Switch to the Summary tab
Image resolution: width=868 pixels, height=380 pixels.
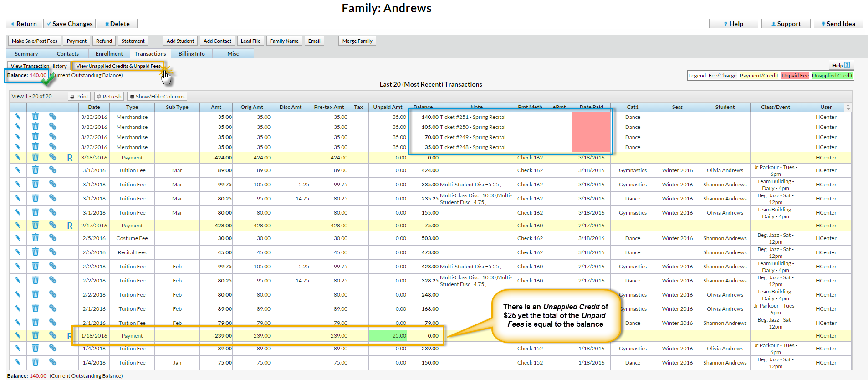pyautogui.click(x=26, y=54)
